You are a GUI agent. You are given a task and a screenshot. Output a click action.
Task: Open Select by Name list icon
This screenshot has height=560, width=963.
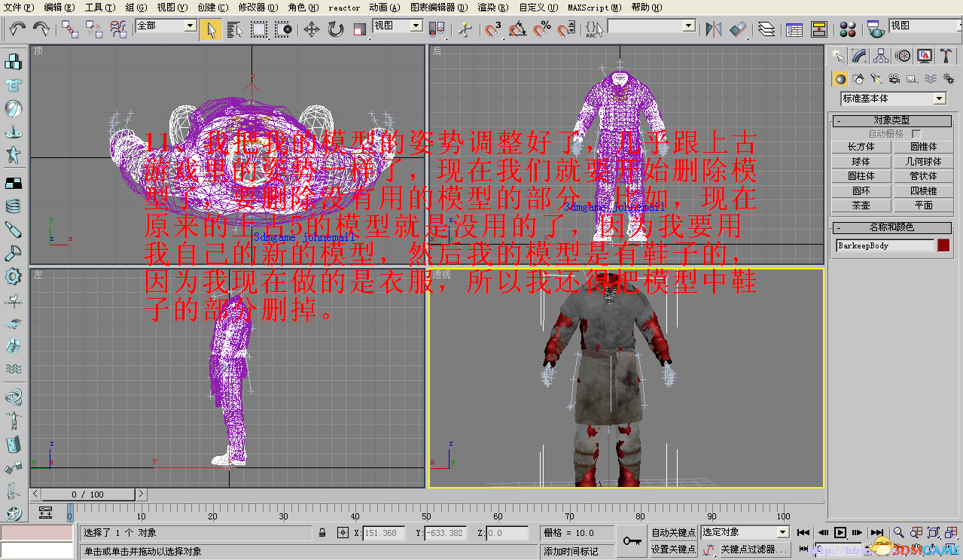click(235, 29)
